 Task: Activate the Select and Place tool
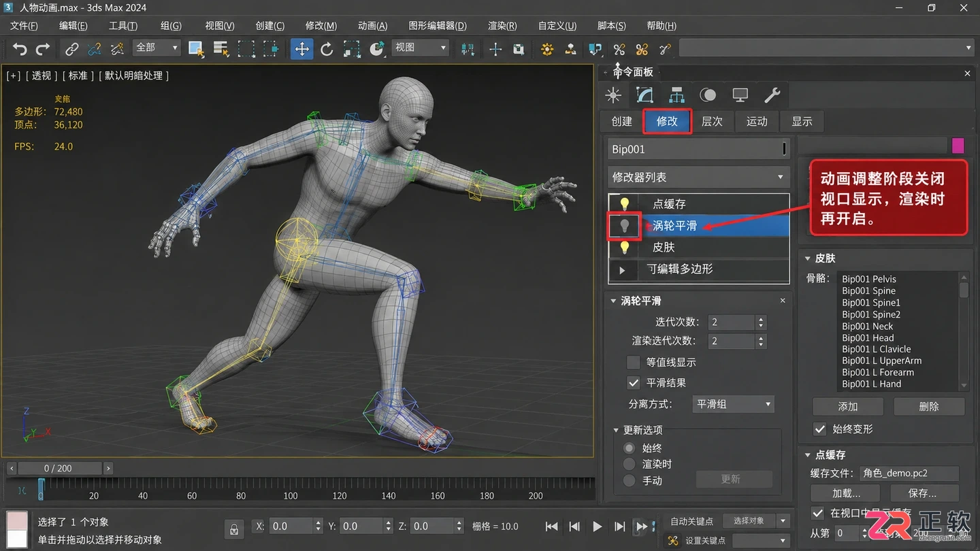click(376, 48)
